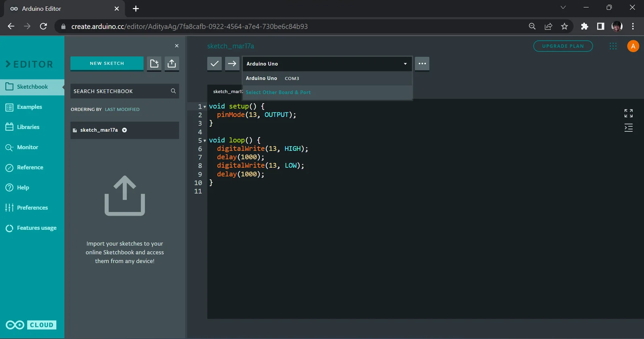Close the sketchbook side panel
644x339 pixels.
(x=177, y=46)
